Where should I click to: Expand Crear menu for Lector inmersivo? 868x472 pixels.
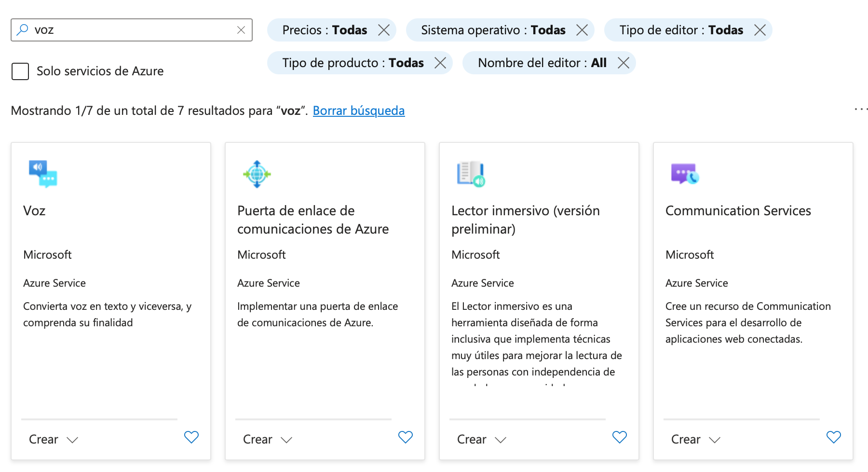(481, 439)
